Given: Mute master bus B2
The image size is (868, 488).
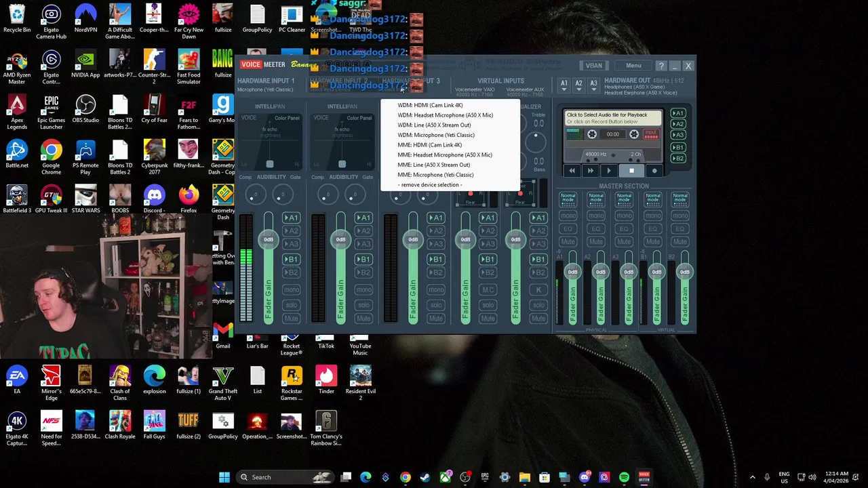Looking at the screenshot, I should [680, 241].
